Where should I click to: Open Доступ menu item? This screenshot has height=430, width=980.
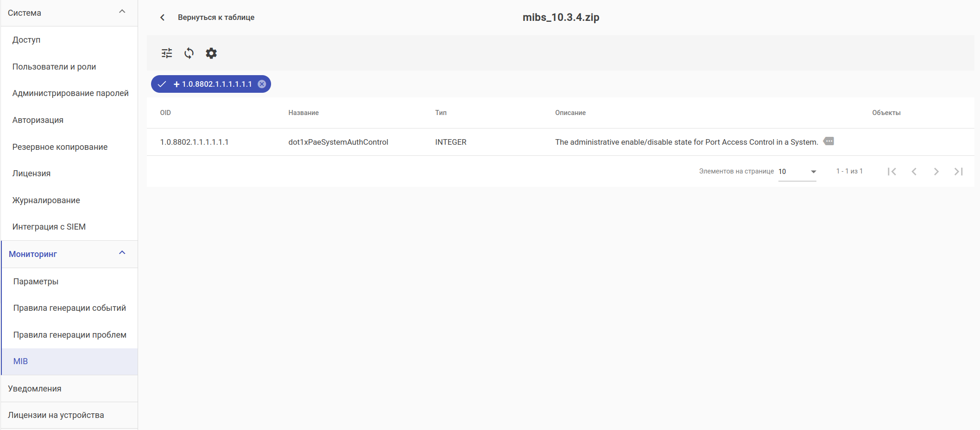tap(70, 40)
